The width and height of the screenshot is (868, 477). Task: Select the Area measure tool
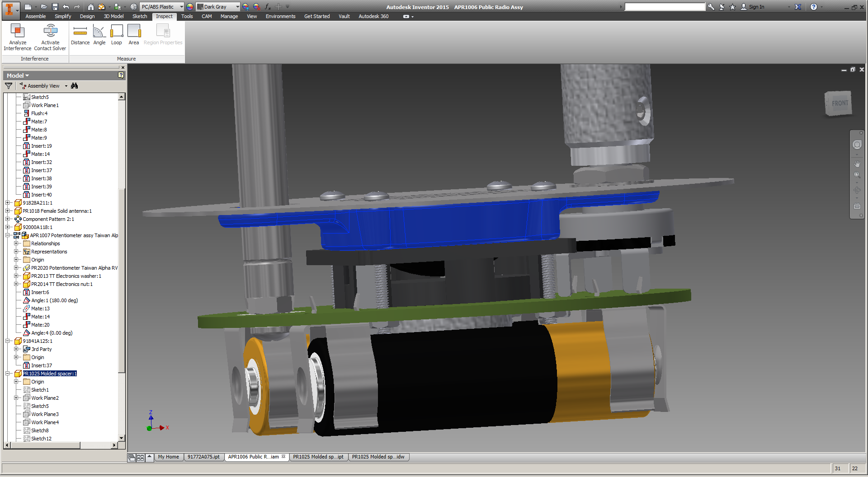(134, 35)
